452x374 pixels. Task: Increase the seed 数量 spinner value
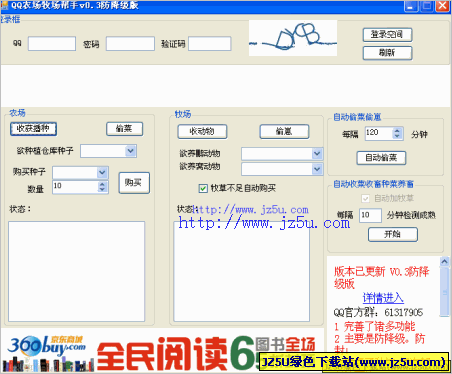tap(102, 184)
